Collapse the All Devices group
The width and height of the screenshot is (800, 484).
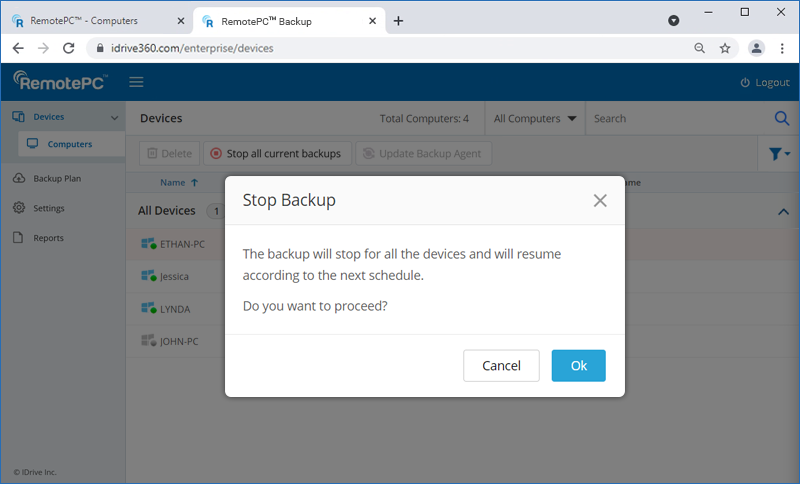[x=783, y=211]
